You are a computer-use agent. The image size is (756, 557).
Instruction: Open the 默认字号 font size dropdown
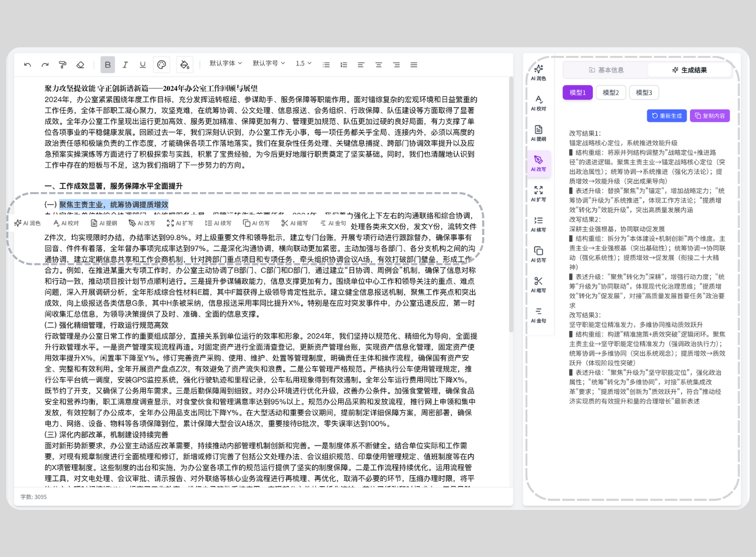(x=269, y=63)
